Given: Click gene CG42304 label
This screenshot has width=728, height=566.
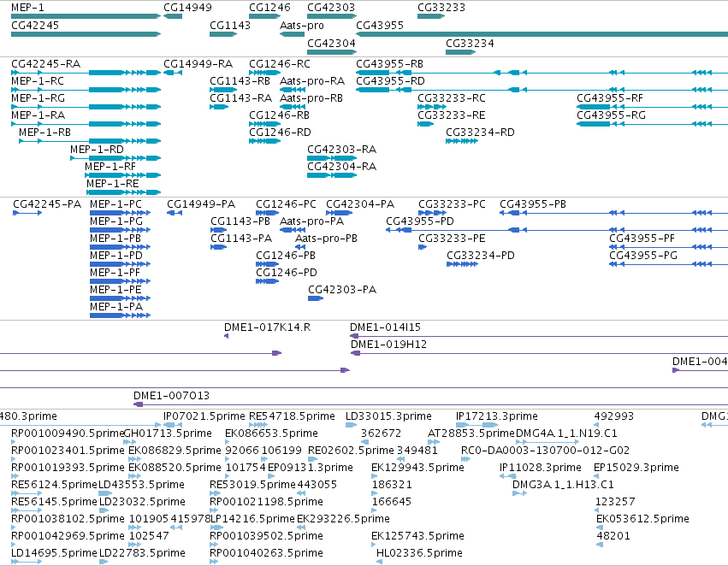Looking at the screenshot, I should (331, 43).
